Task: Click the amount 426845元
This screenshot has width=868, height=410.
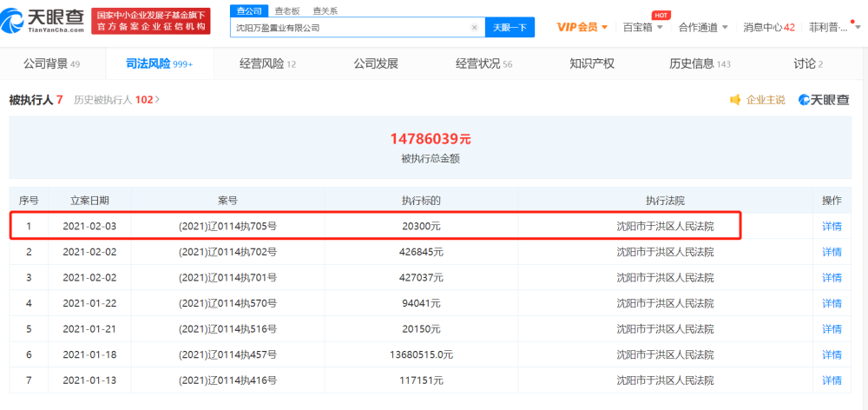Action: point(421,252)
